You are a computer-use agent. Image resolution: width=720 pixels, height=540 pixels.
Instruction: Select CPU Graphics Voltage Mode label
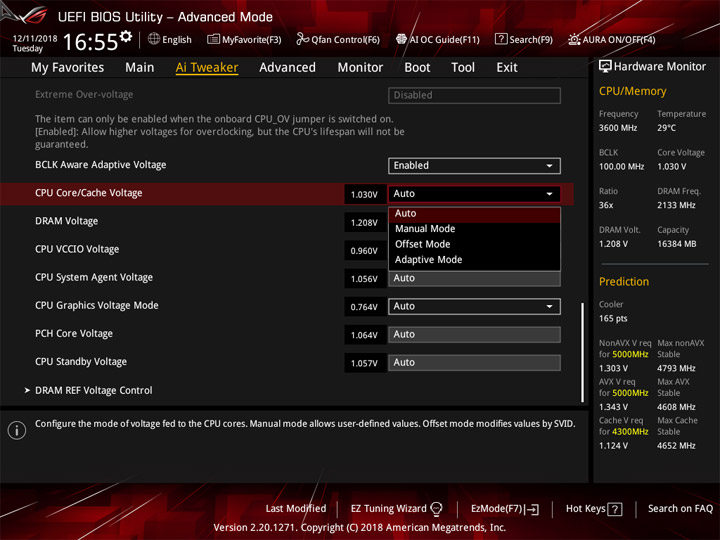[x=97, y=306]
